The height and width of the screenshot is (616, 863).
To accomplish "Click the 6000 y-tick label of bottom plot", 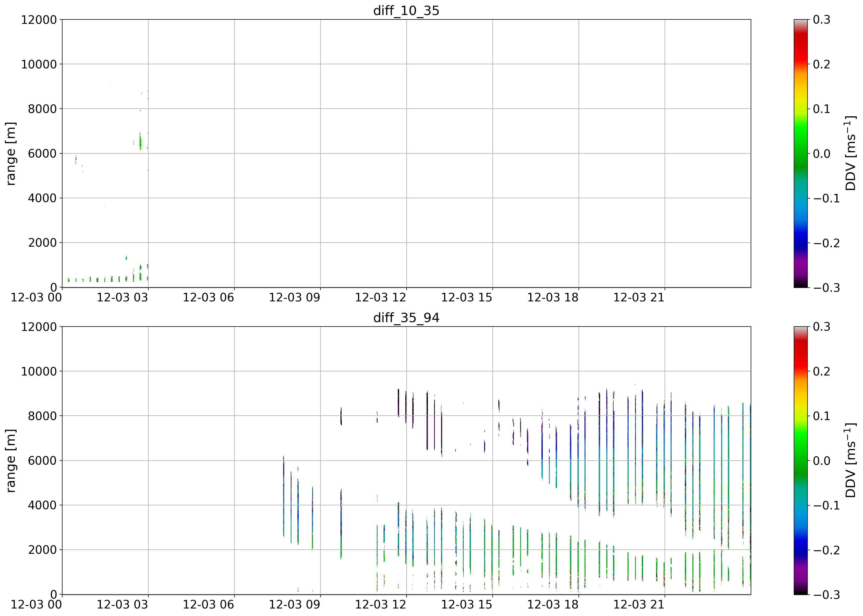I will (x=42, y=461).
